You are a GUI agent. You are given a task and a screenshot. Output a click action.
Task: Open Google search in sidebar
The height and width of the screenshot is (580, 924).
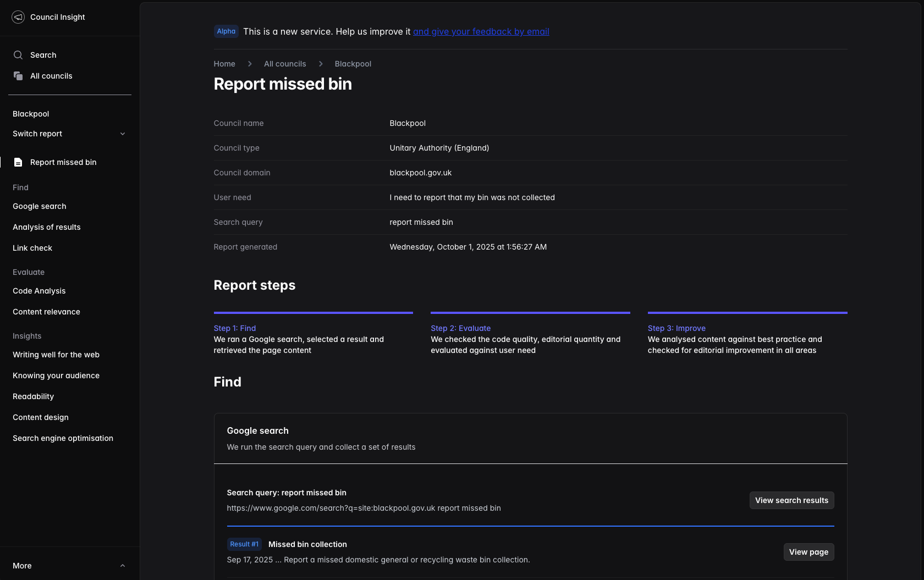click(x=40, y=206)
